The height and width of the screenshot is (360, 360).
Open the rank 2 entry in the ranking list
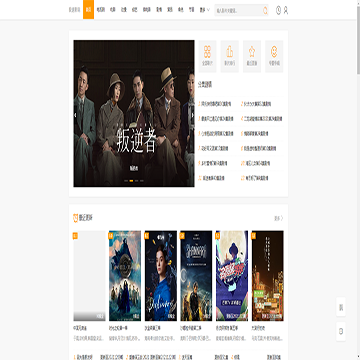[256, 104]
